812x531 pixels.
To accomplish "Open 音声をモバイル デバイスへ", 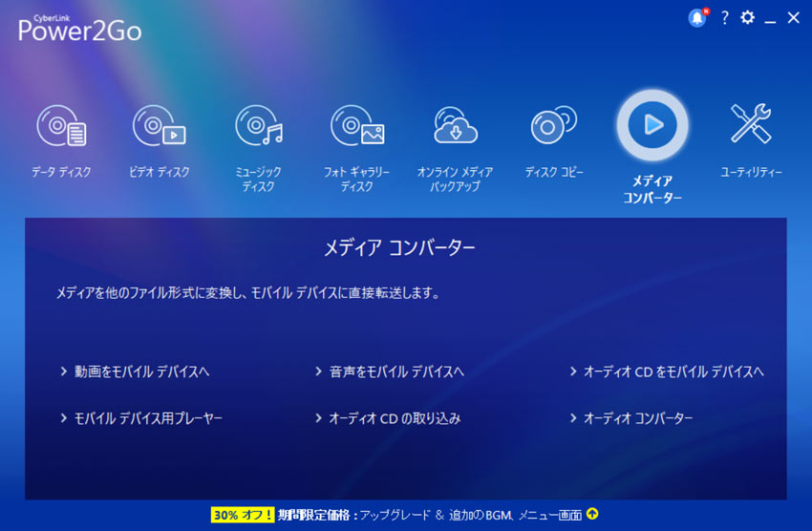I will (396, 372).
